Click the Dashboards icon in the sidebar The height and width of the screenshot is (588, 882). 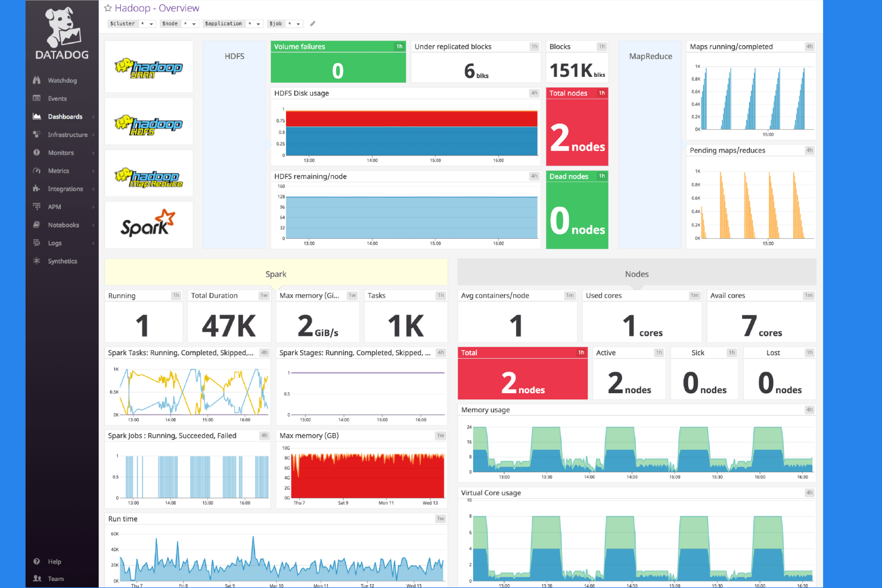pos(36,116)
